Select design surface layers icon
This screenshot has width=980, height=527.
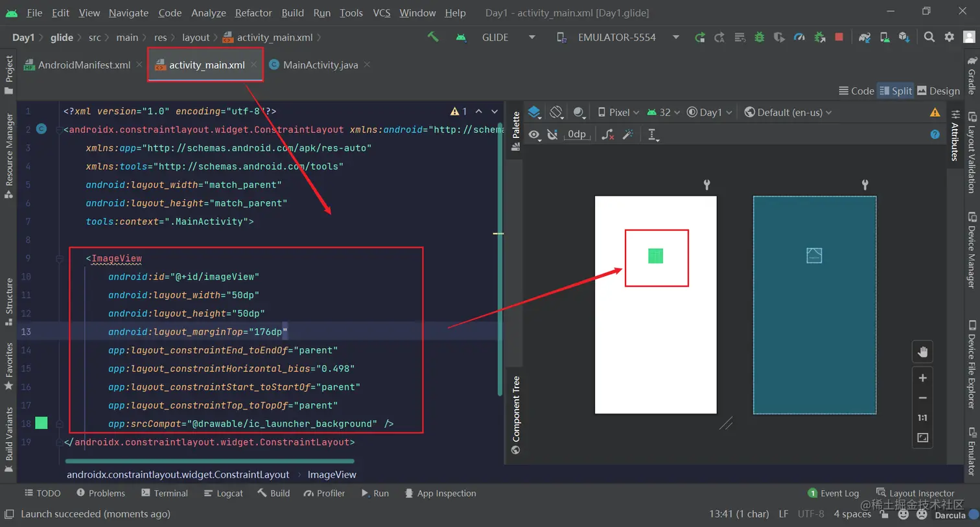534,112
